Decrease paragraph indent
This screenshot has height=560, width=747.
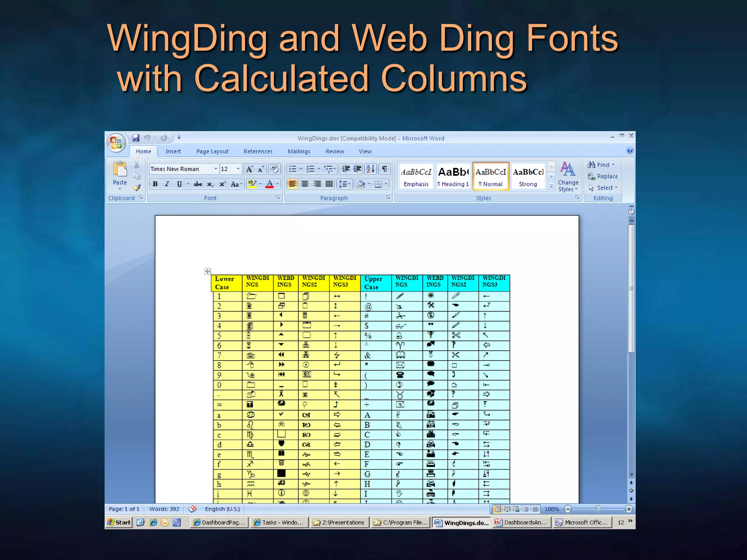(x=345, y=169)
